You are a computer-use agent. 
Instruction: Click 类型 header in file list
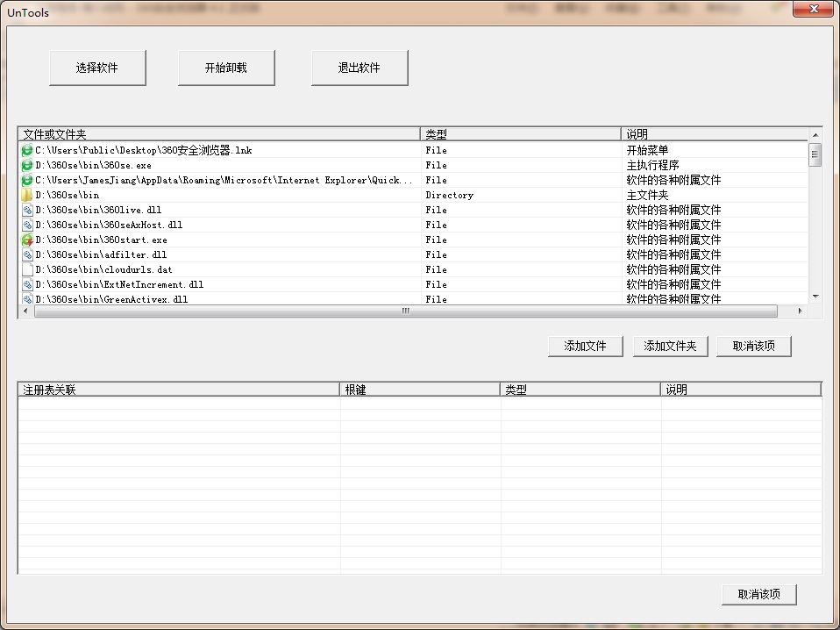click(521, 134)
